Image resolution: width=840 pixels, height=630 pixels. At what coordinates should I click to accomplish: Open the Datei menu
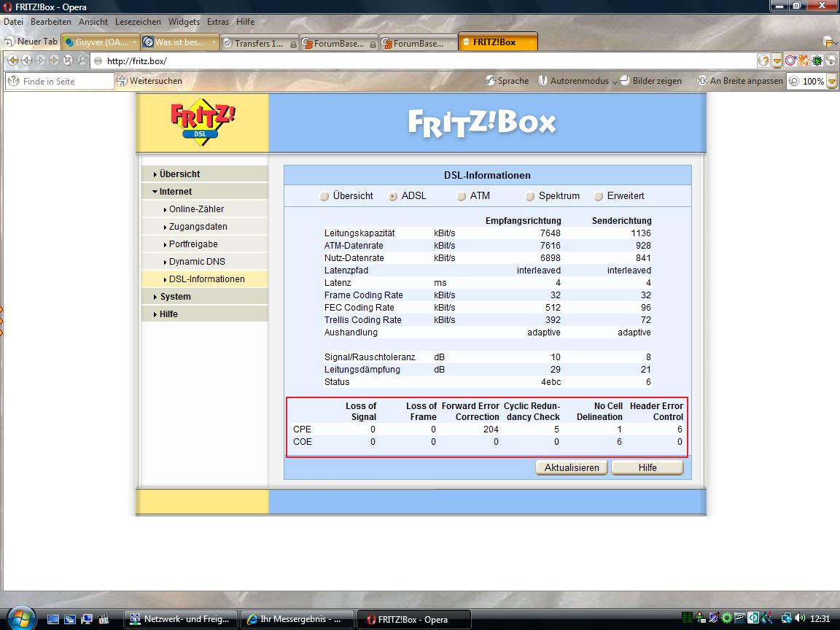(13, 22)
